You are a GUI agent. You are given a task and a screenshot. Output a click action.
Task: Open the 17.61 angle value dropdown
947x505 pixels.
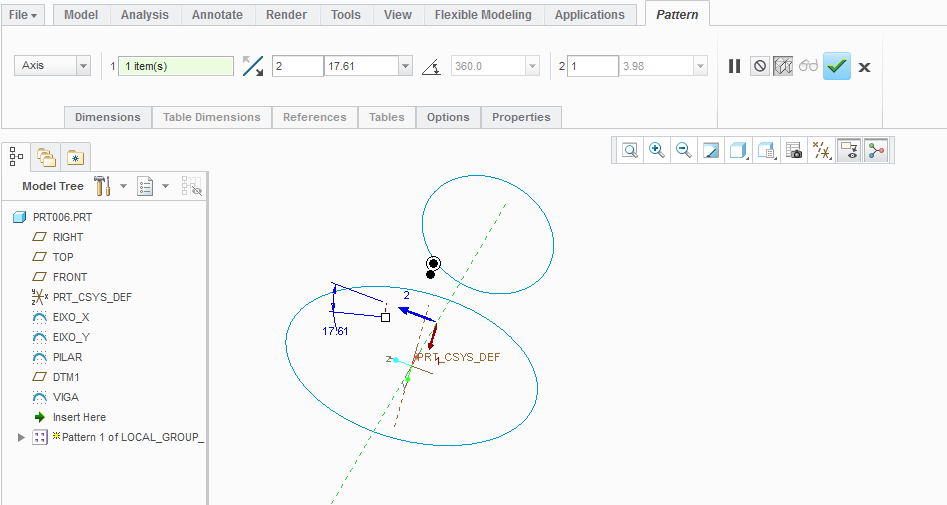pyautogui.click(x=405, y=66)
